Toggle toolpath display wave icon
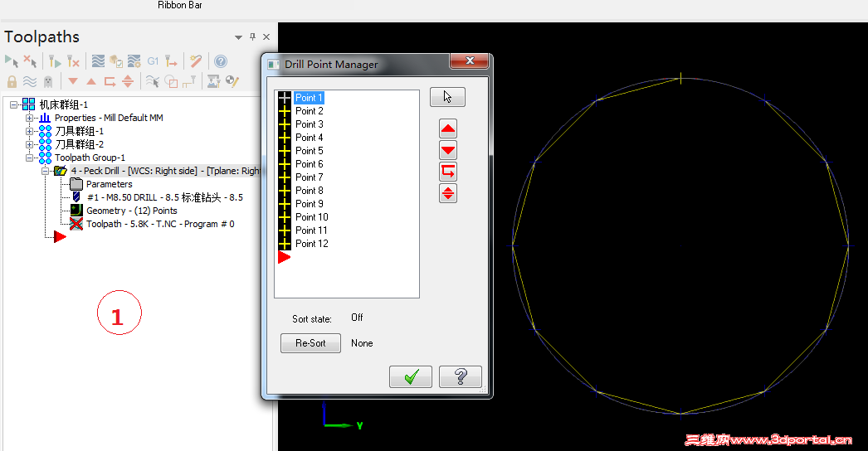 (30, 81)
